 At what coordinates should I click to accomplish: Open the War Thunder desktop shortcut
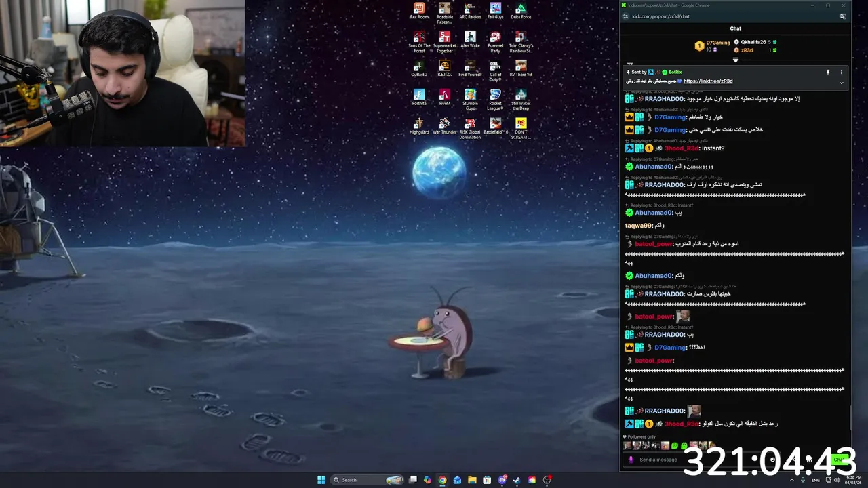click(x=445, y=126)
